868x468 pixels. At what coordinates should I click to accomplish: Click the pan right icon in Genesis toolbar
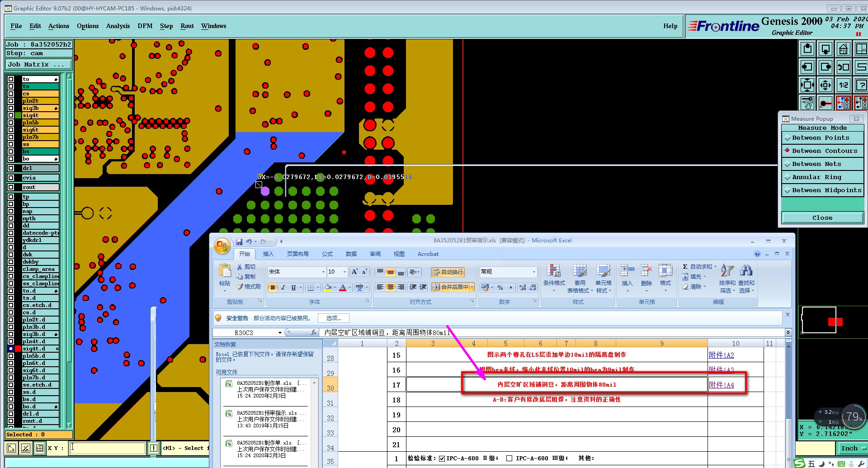(x=825, y=67)
